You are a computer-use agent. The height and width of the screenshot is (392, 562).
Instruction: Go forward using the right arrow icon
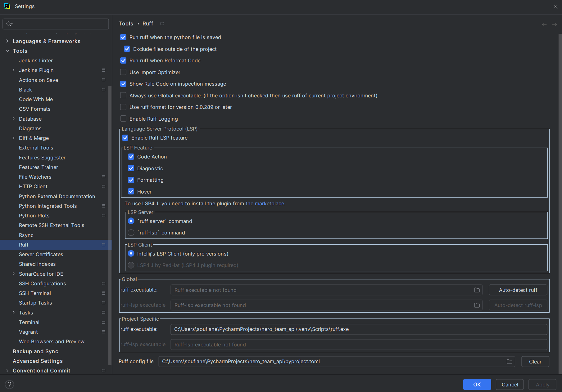554,24
